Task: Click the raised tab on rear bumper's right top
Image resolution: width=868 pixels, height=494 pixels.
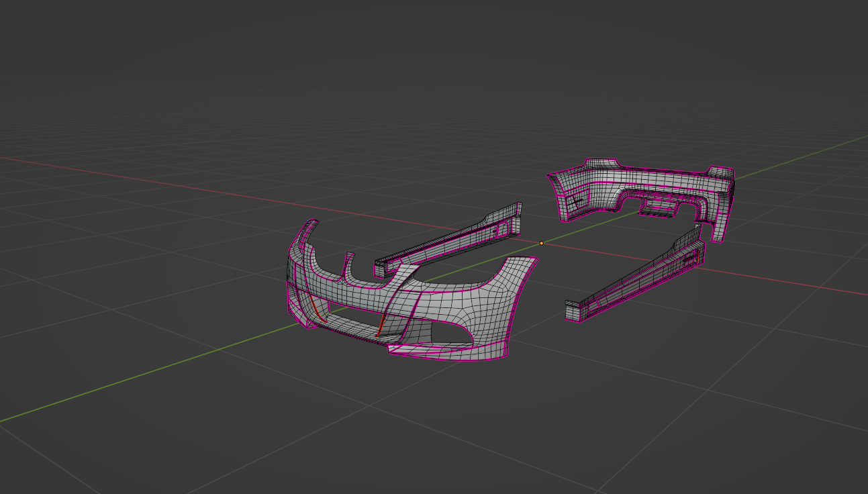Action: 721,172
